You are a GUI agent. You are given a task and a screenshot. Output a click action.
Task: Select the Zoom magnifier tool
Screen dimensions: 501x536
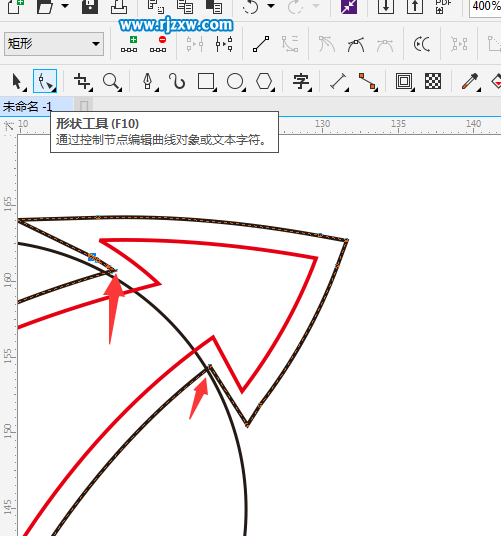[112, 81]
